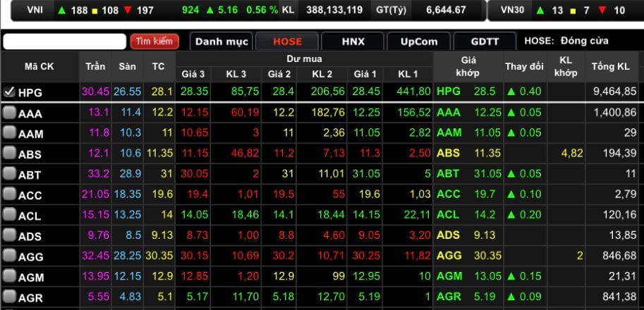
Task: Click the KL khớp column header
Action: [x=566, y=66]
